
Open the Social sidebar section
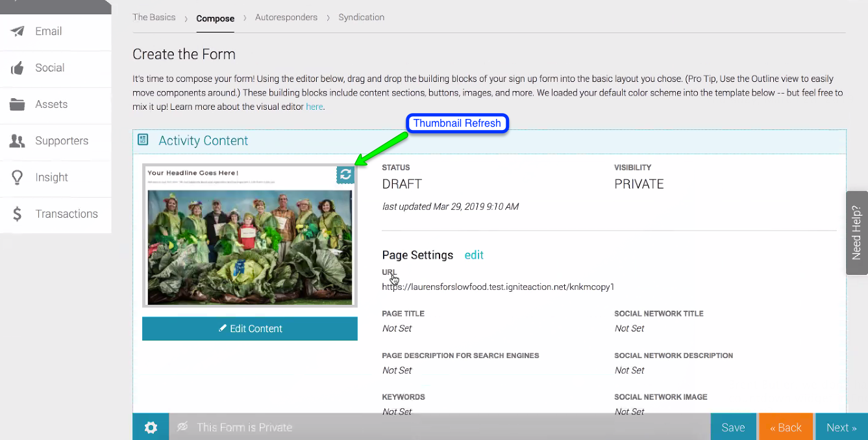click(x=56, y=68)
